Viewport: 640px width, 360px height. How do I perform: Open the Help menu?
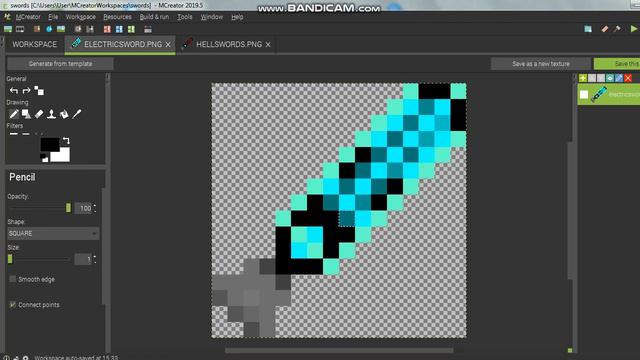[237, 17]
